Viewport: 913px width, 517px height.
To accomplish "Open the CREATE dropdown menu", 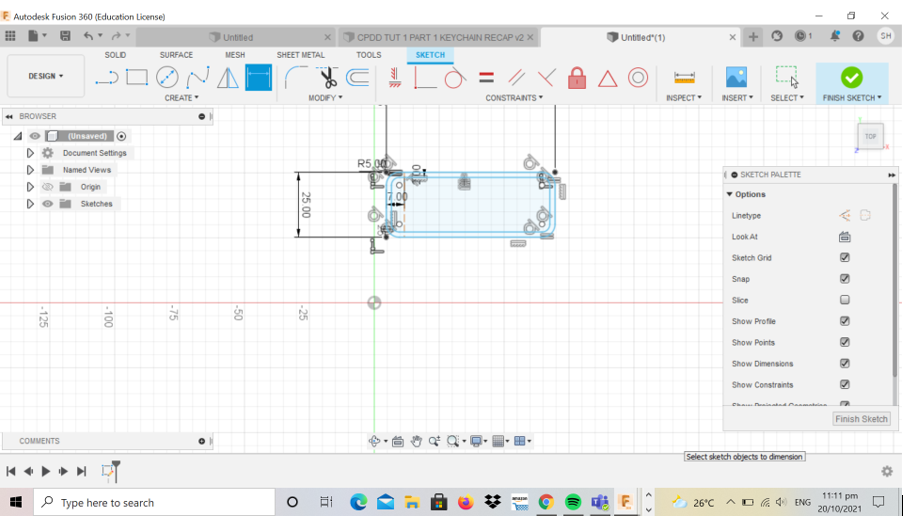I will tap(182, 98).
